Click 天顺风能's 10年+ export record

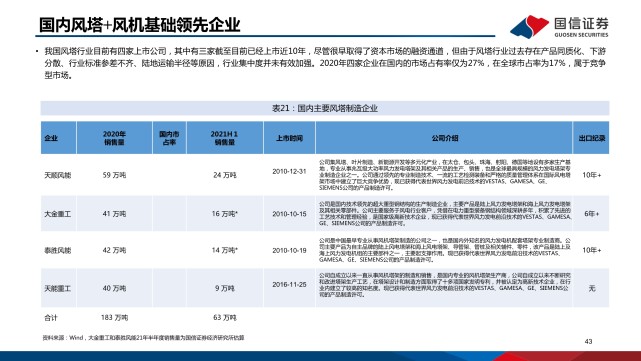[x=592, y=175]
